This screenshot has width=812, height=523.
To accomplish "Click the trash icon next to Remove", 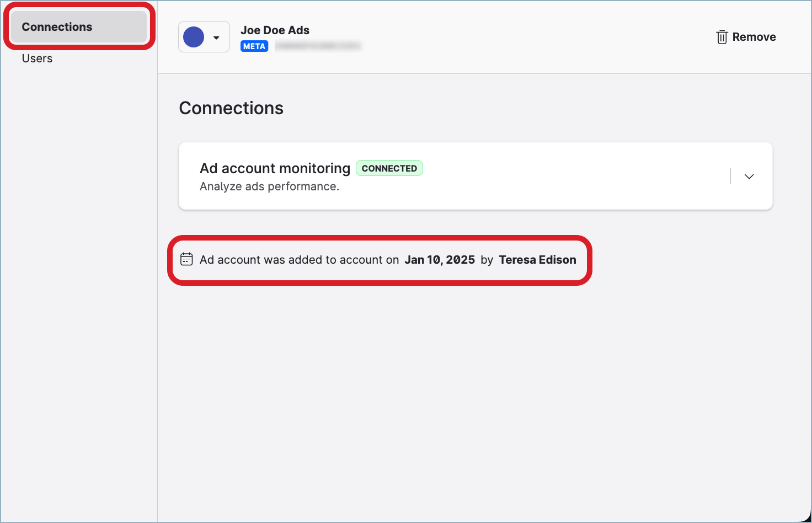I will tap(721, 37).
